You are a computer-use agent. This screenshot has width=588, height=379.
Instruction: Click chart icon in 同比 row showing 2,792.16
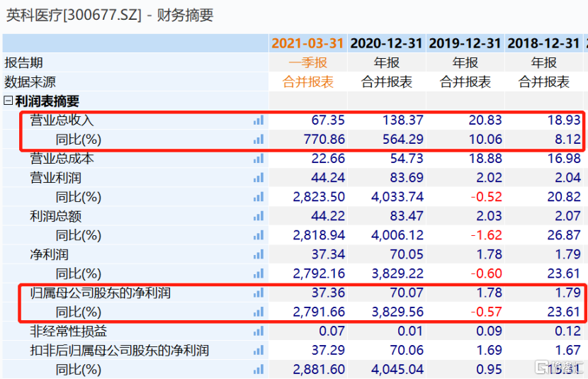click(259, 273)
